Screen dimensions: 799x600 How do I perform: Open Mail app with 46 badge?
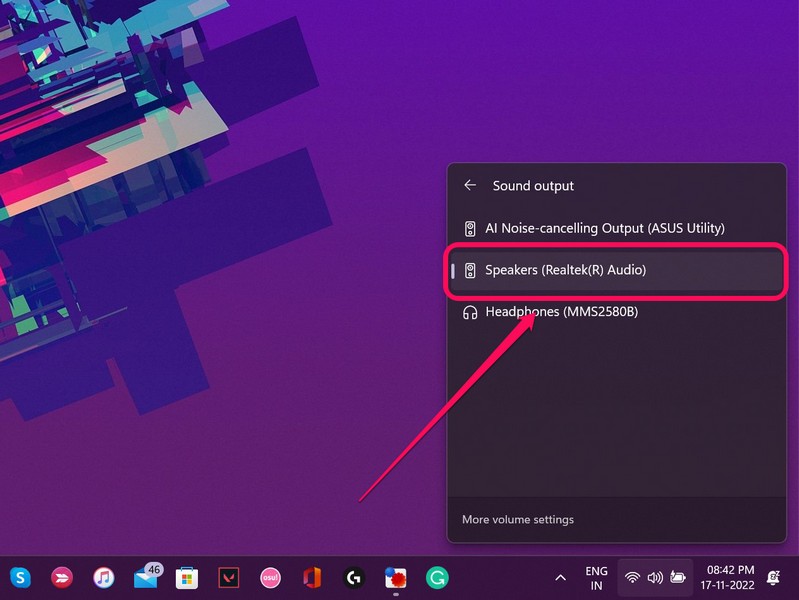(x=146, y=577)
